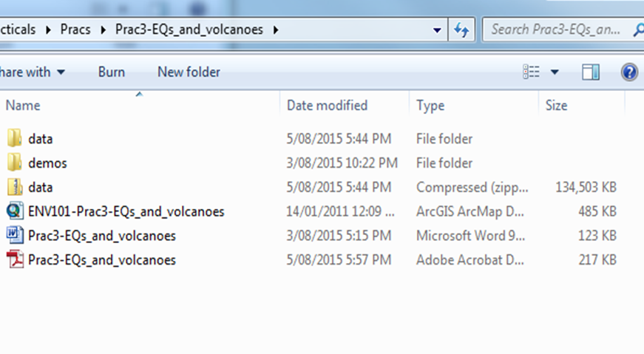The image size is (644, 354).
Task: Click the compressed zip data folder icon
Action: [15, 187]
